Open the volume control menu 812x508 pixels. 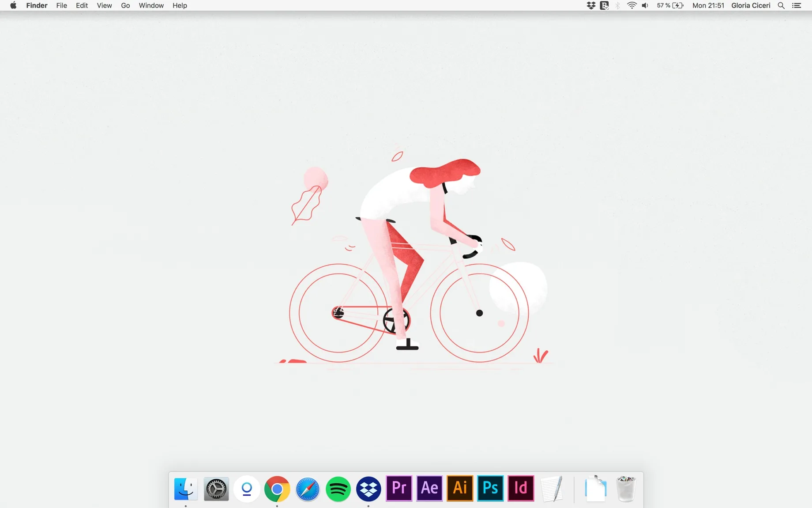[645, 5]
